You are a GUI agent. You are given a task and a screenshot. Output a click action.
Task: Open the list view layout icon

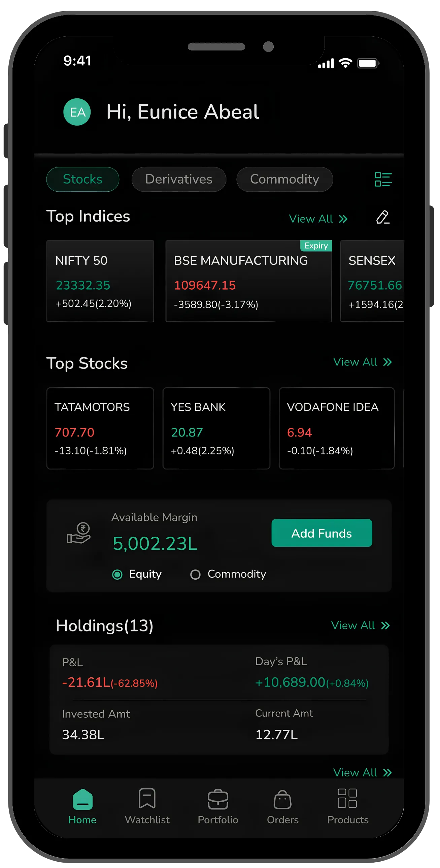[383, 179]
